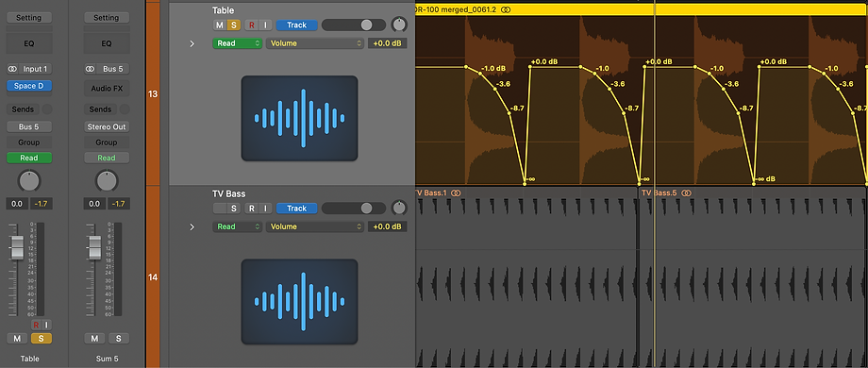The width and height of the screenshot is (868, 368).
Task: Toggle solo on the TV Bass track
Action: (x=234, y=209)
